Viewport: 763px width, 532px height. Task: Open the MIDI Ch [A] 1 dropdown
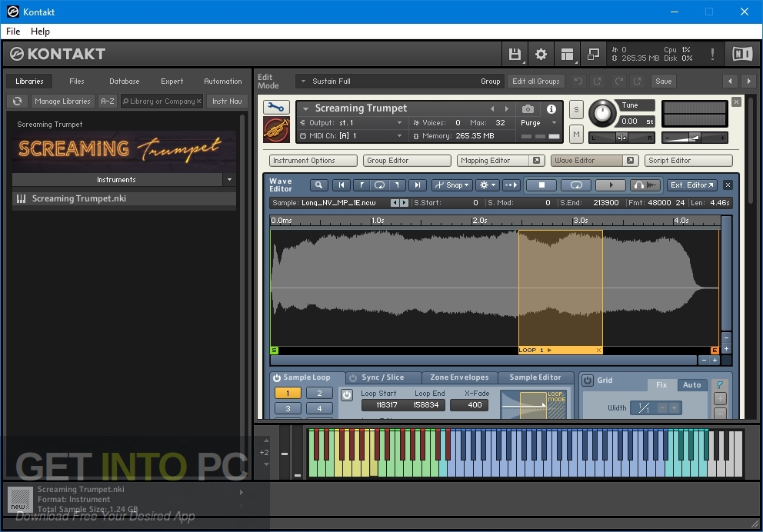point(399,136)
